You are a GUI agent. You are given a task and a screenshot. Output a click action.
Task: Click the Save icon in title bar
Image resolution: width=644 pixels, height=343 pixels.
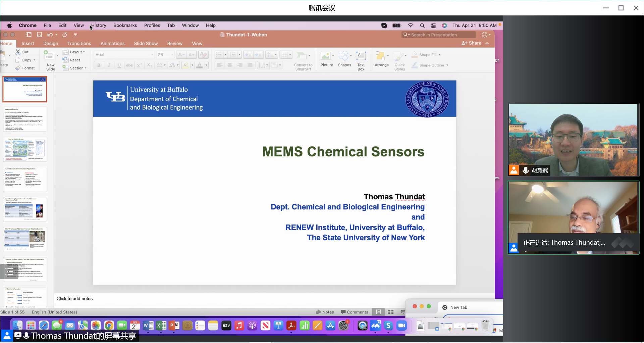pos(39,35)
